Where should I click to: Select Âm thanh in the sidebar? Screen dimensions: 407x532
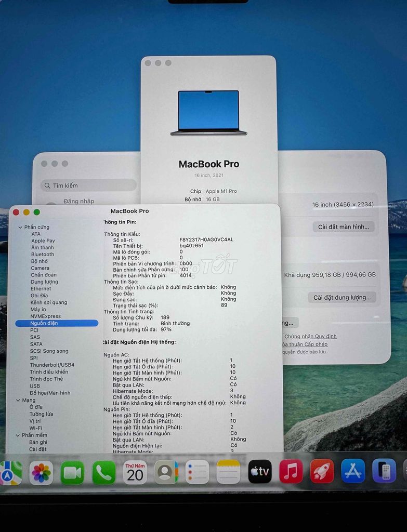point(43,248)
